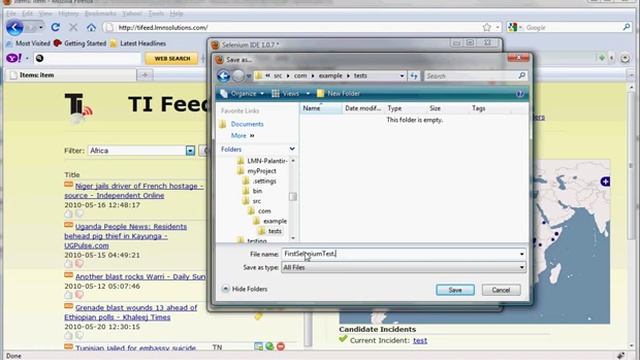Click the Yahoo! toolbar logo
The height and width of the screenshot is (360, 640).
(x=14, y=58)
